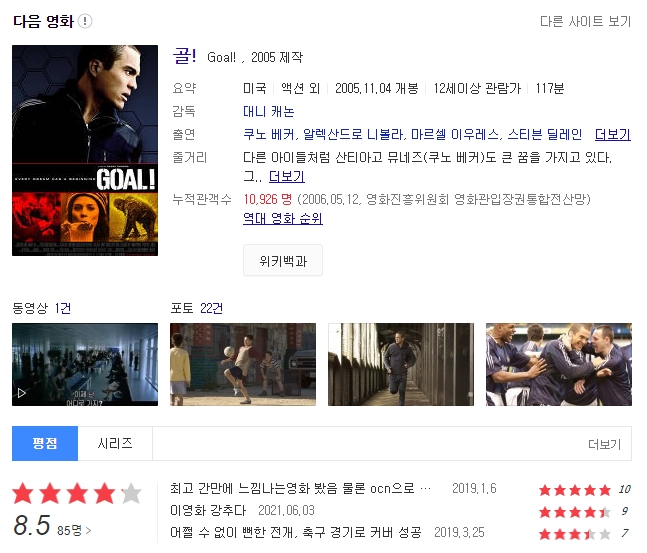Open 다른 사이트 보기
647x553 pixels.
pyautogui.click(x=586, y=21)
